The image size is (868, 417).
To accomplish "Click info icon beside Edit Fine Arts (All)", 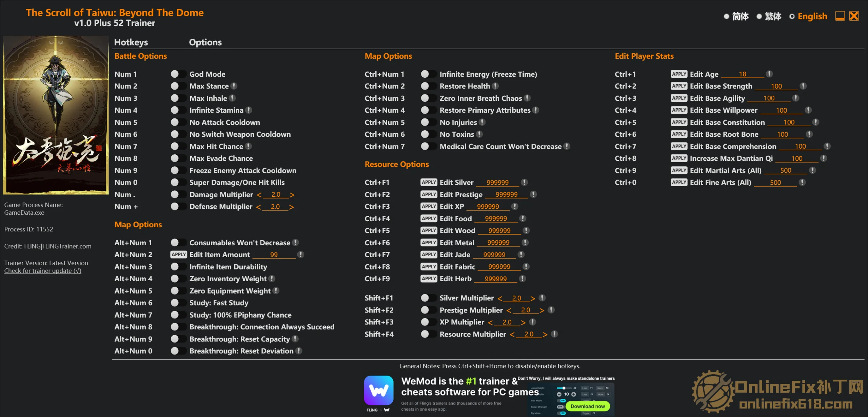I will pyautogui.click(x=802, y=182).
